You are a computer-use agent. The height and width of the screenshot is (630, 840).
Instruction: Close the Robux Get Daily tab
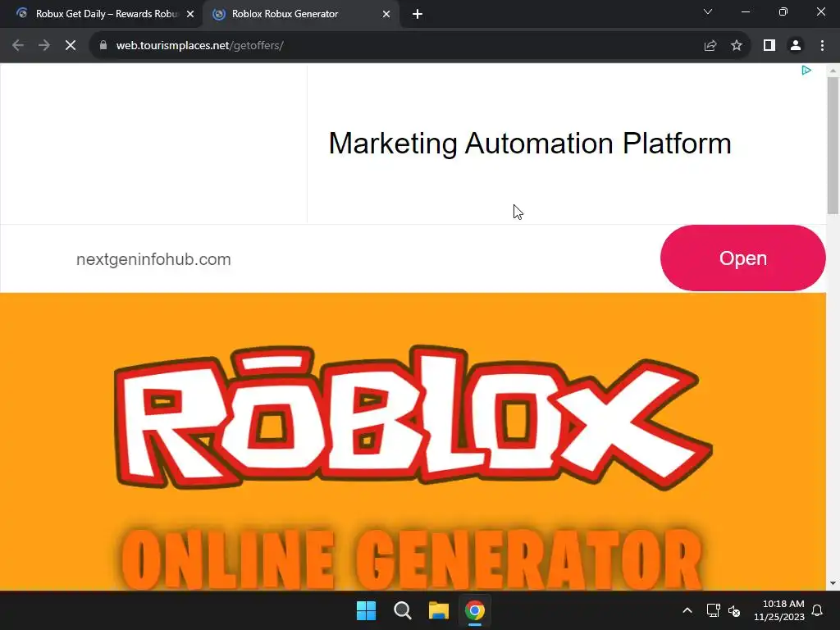(x=190, y=15)
